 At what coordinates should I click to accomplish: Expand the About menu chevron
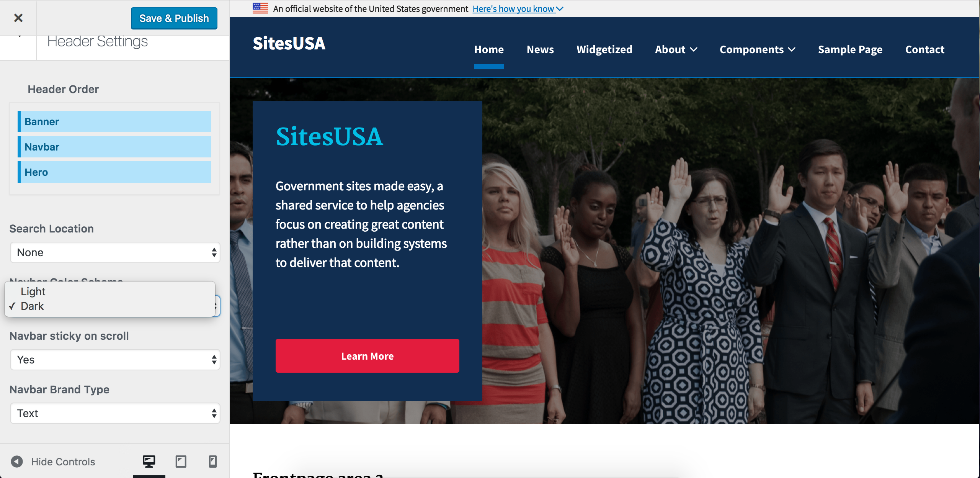click(x=693, y=50)
